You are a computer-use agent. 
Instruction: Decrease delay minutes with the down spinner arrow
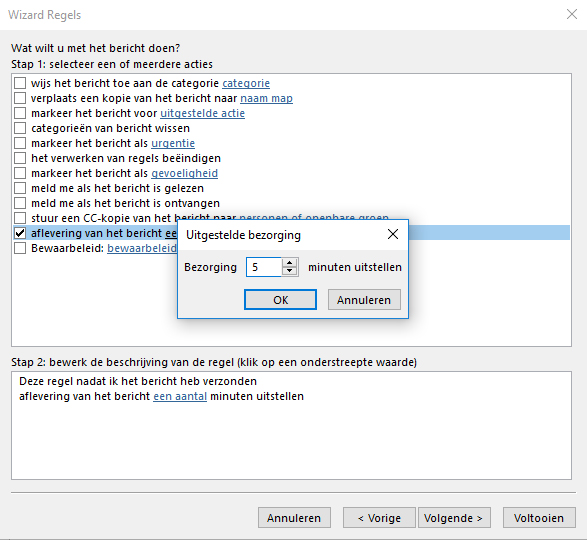click(x=289, y=271)
